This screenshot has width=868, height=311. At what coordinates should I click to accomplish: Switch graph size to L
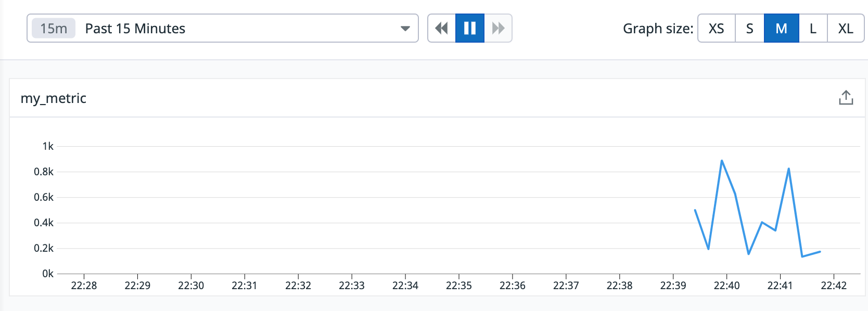click(813, 28)
